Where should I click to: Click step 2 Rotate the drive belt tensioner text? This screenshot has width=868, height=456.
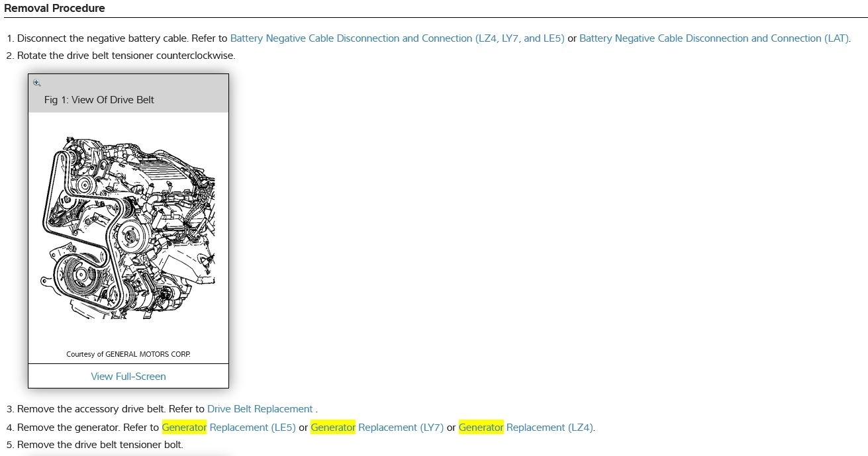click(x=126, y=55)
